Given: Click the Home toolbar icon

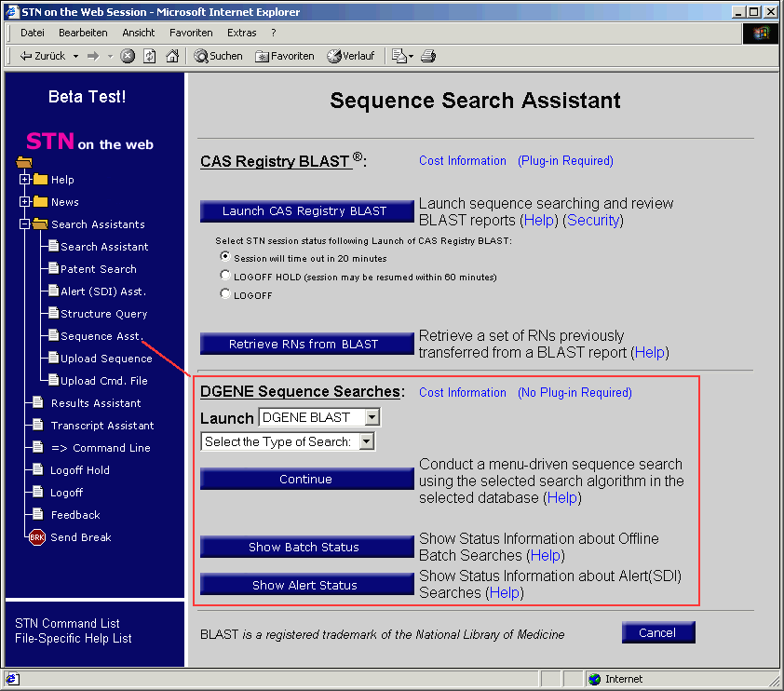Looking at the screenshot, I should coord(172,56).
